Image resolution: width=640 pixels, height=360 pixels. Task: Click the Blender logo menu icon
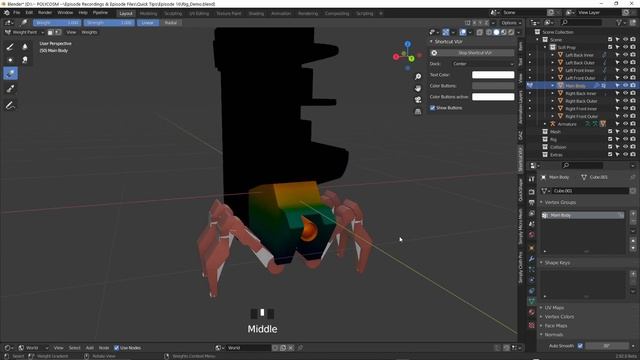tap(6, 13)
